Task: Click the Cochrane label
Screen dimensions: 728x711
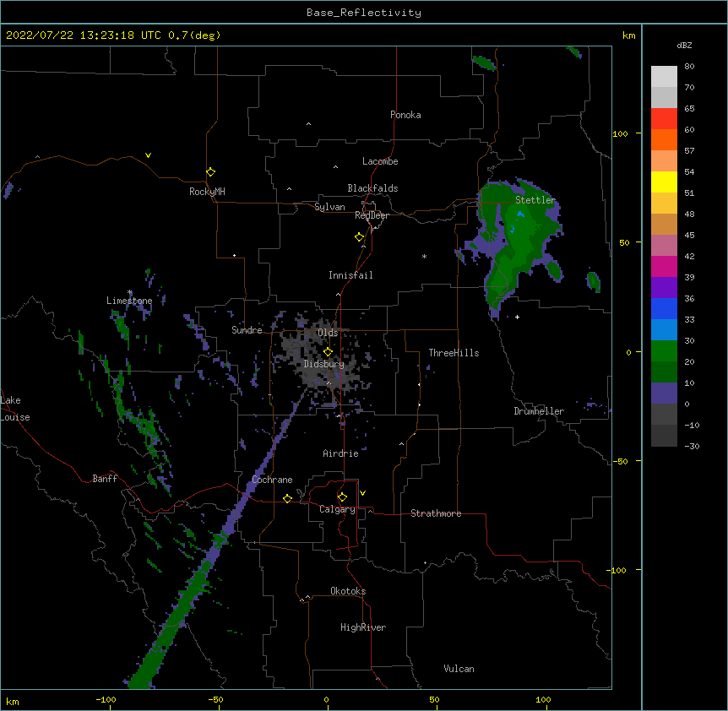Action: 272,480
